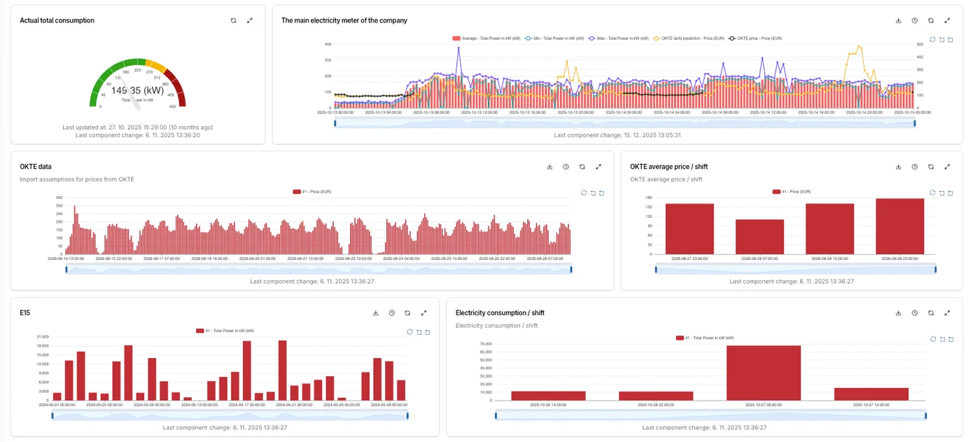Toggle OKTE price - Price (EUR) legend series
Image resolution: width=980 pixels, height=442 pixels.
click(756, 38)
